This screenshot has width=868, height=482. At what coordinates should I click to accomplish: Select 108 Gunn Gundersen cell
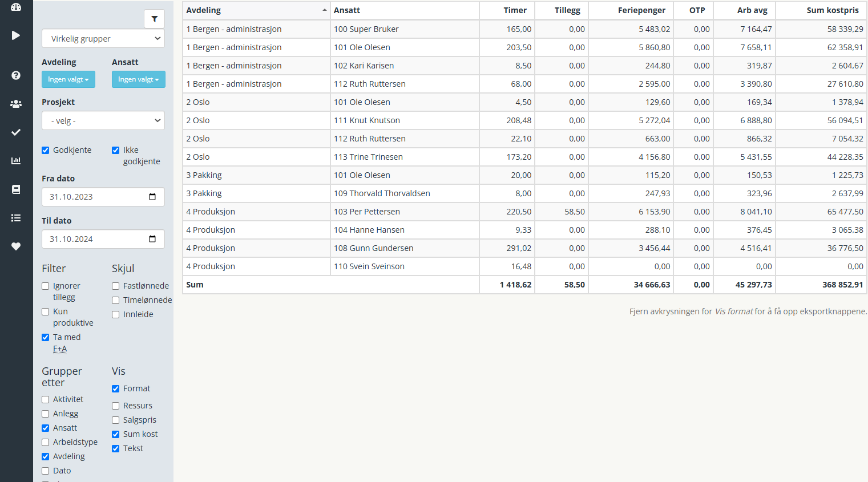(x=405, y=248)
